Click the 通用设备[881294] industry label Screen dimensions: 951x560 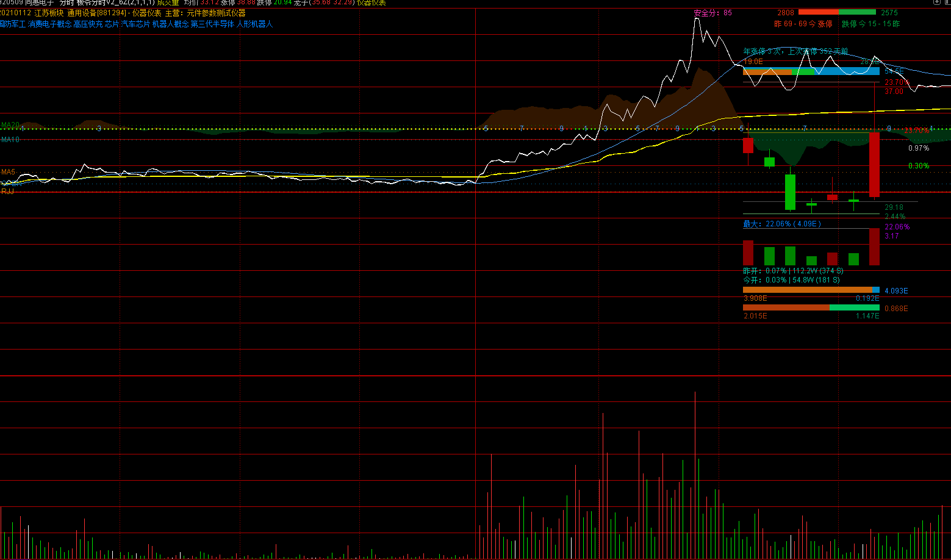pyautogui.click(x=96, y=13)
